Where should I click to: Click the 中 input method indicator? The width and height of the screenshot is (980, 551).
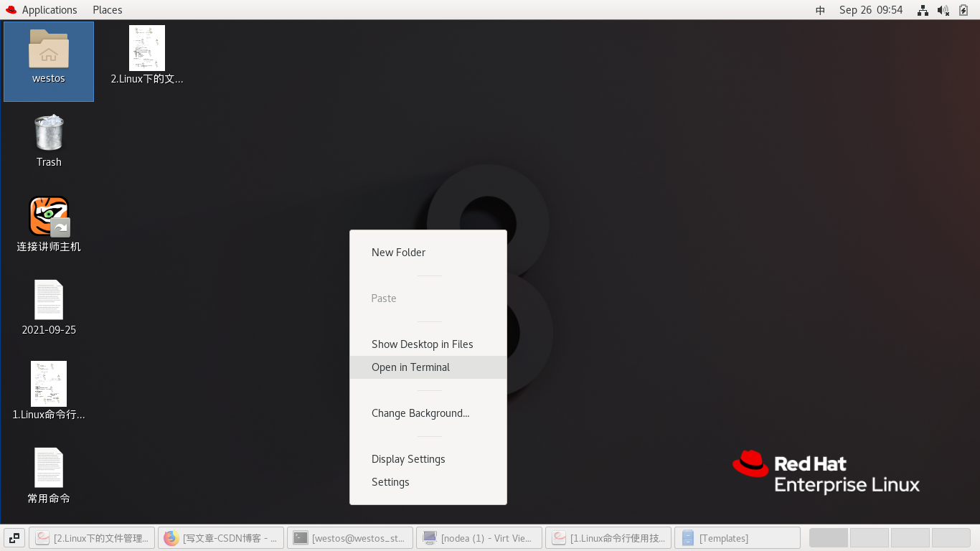click(820, 10)
